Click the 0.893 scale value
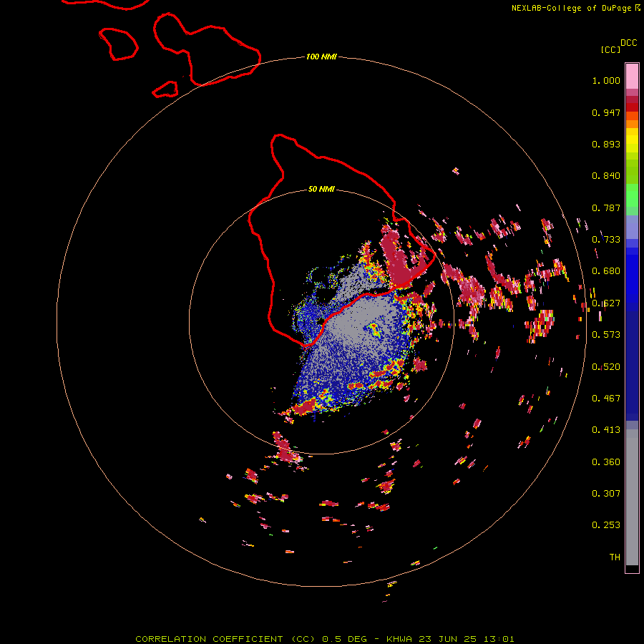 [x=606, y=144]
